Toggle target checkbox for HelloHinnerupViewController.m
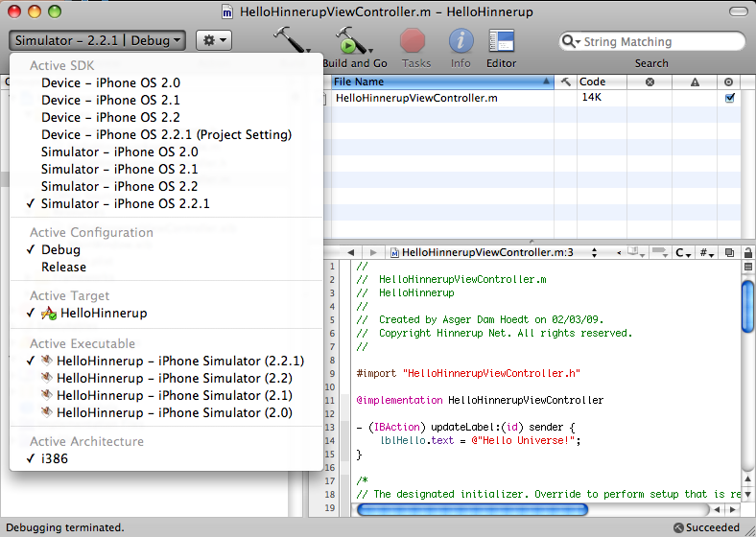756x537 pixels. pos(729,98)
